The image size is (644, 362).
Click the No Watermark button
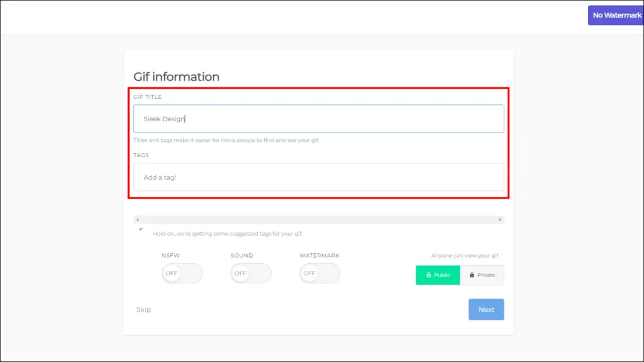click(x=616, y=15)
